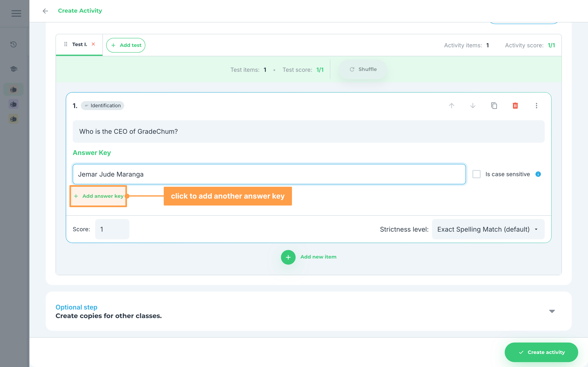Expand the Optional step section
The height and width of the screenshot is (367, 588).
552,311
